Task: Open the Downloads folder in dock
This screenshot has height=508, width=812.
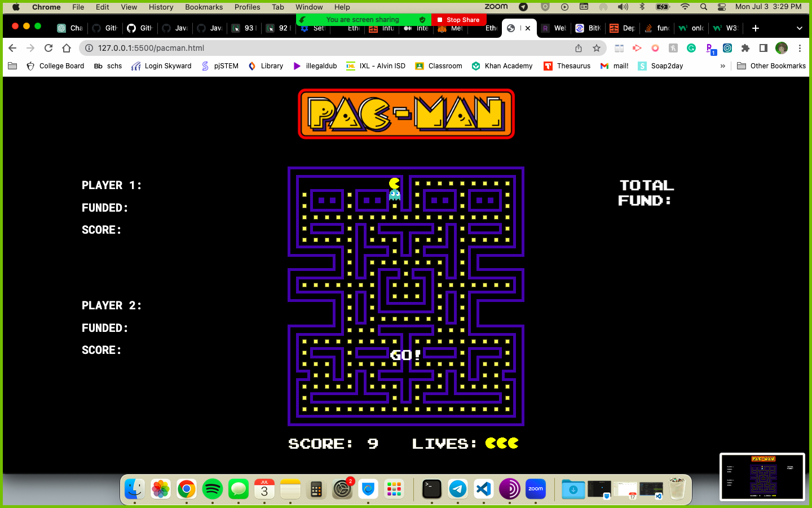Action: click(573, 489)
